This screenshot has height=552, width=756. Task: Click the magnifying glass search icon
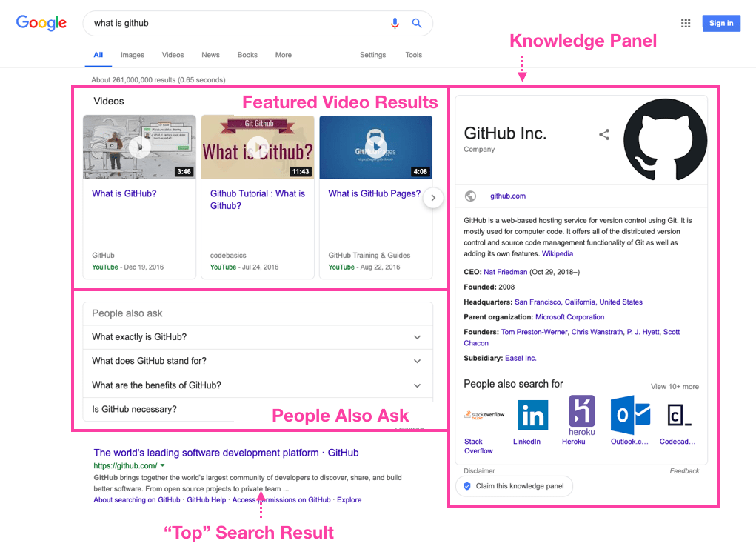(x=417, y=23)
